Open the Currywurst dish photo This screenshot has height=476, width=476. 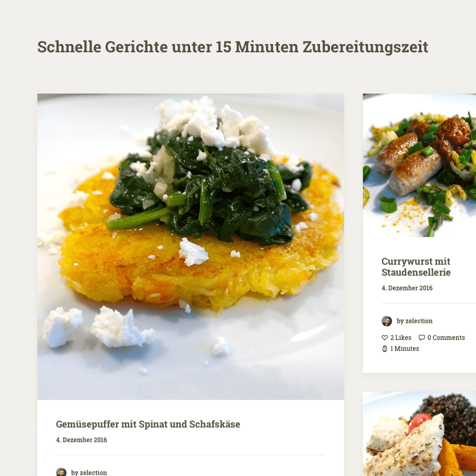(x=419, y=165)
